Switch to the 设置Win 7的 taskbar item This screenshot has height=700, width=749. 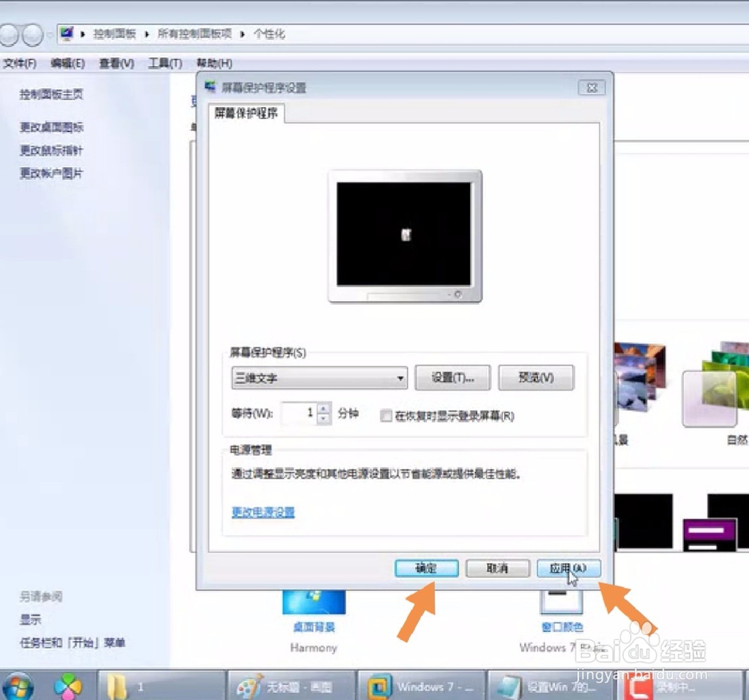552,687
